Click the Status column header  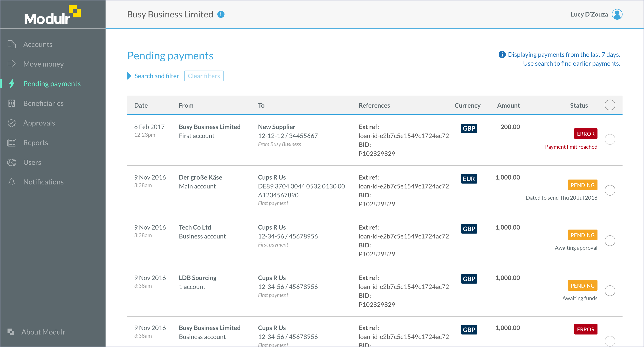(579, 105)
